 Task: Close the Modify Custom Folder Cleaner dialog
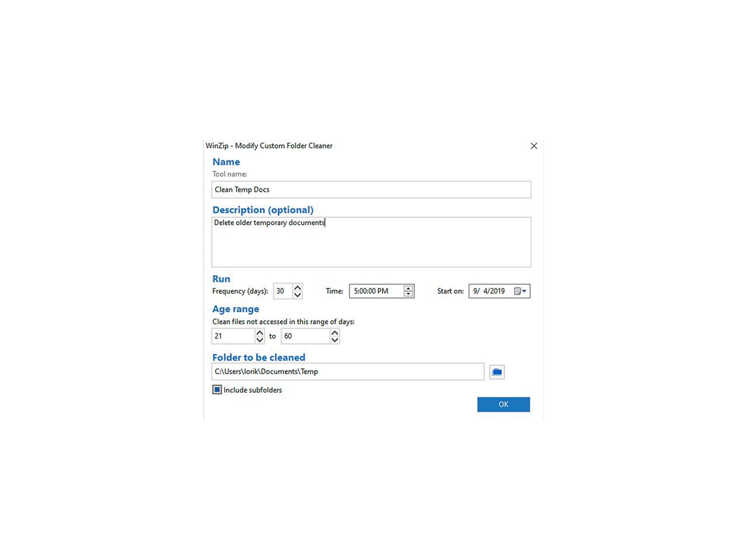(x=533, y=145)
